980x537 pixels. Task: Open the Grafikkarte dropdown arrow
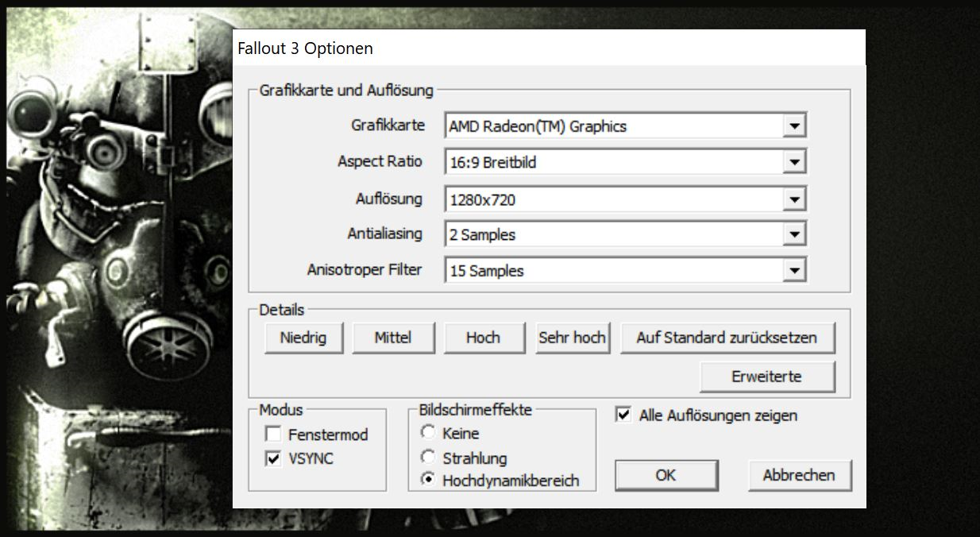pyautogui.click(x=793, y=126)
